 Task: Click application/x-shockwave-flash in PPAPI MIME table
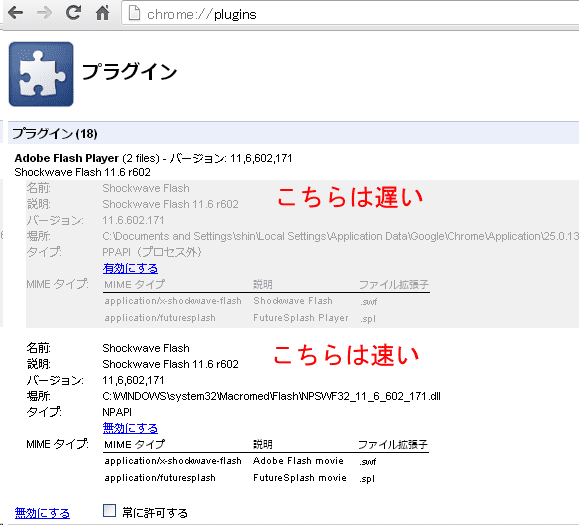(173, 301)
